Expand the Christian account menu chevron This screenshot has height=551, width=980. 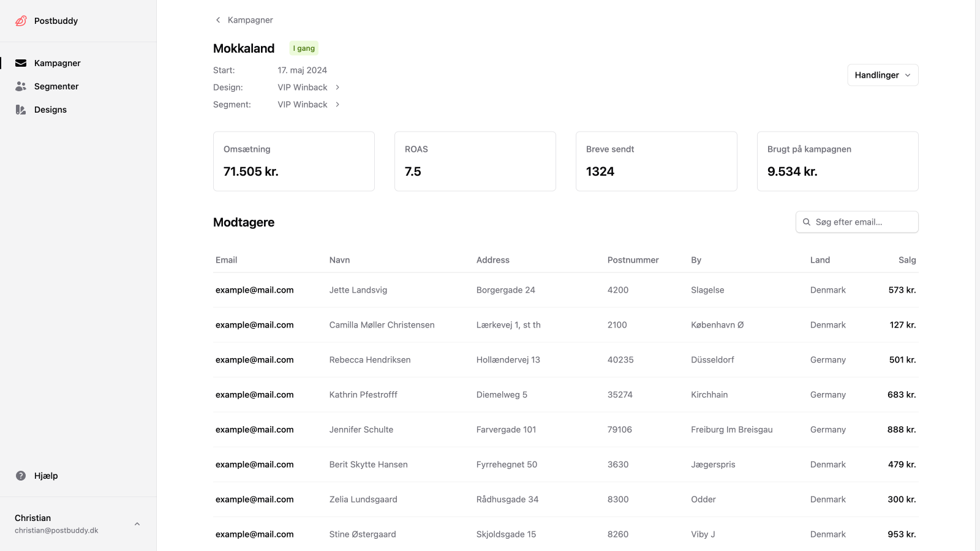click(x=137, y=524)
